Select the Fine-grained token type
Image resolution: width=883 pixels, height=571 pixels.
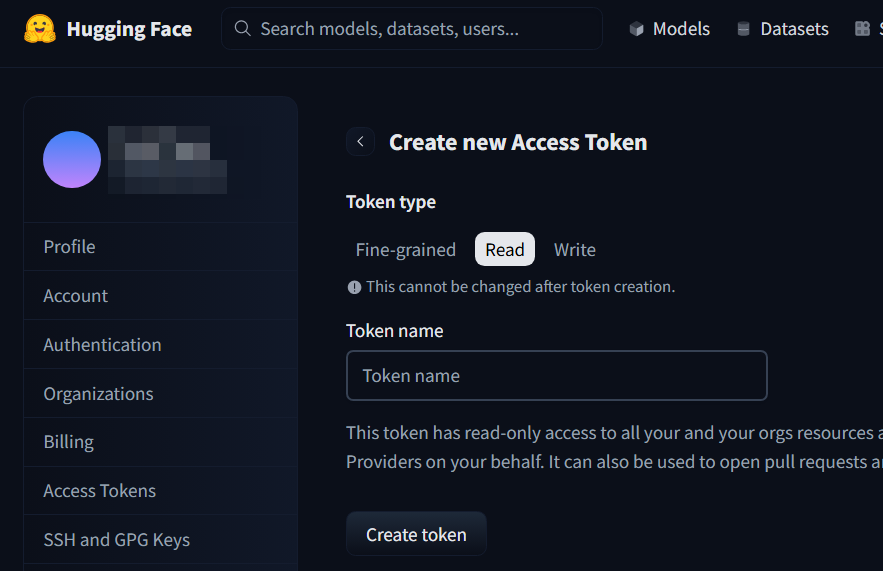tap(405, 250)
